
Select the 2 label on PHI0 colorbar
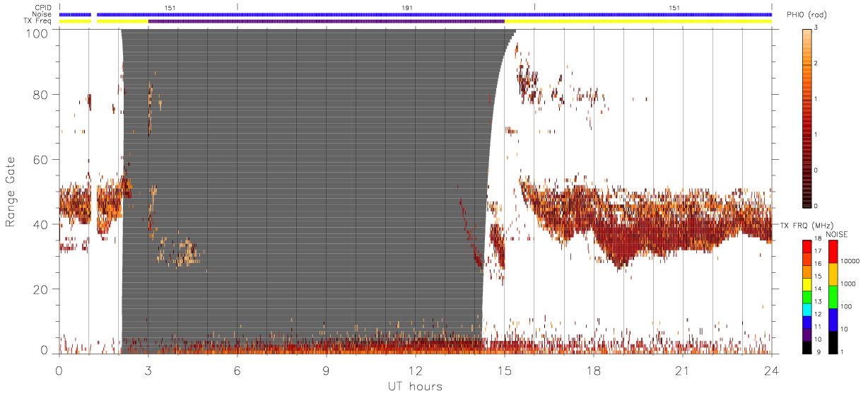816,64
